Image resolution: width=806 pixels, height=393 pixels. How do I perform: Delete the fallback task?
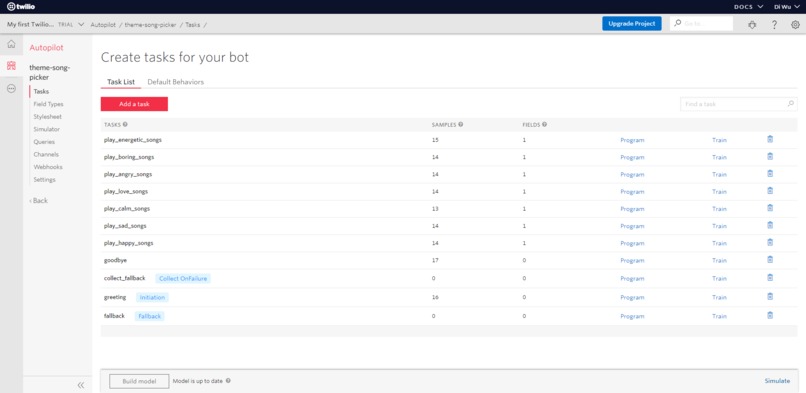tap(770, 315)
